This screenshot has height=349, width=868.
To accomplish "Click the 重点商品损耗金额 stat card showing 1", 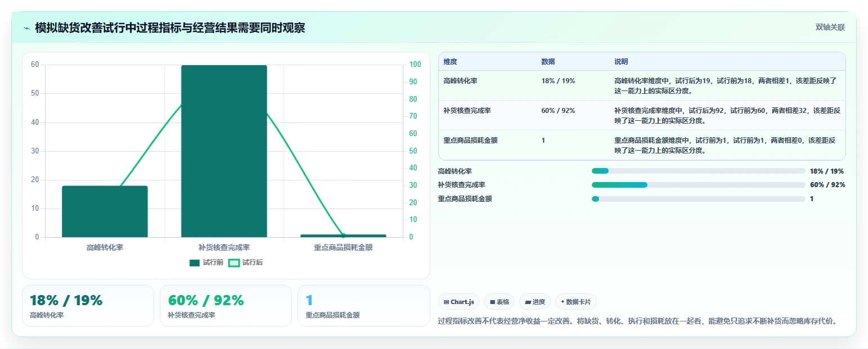I will (363, 306).
